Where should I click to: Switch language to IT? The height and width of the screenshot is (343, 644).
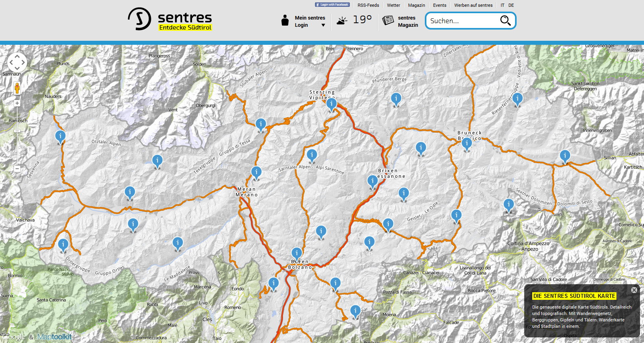point(502,5)
